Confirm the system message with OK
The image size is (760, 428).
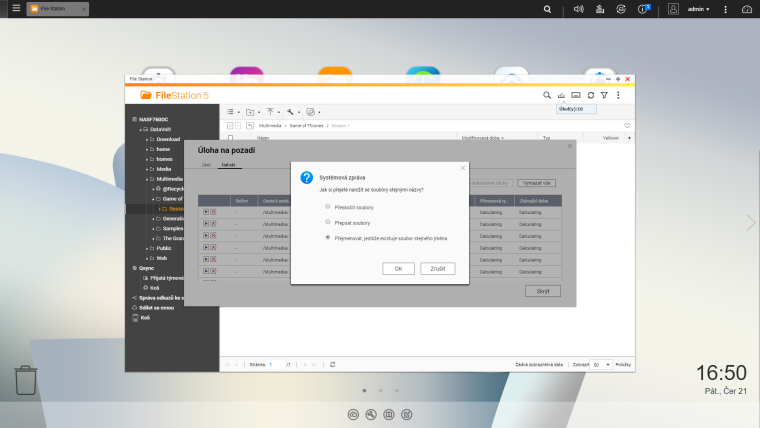coord(398,269)
